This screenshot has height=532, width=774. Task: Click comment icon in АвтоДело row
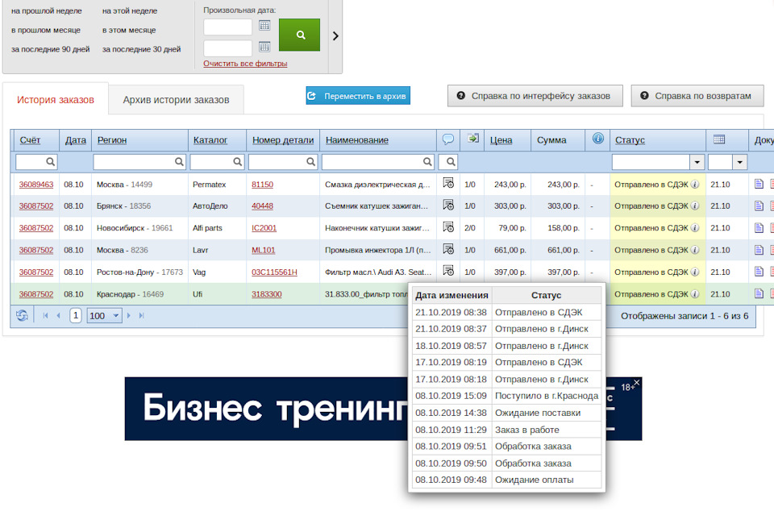coord(448,205)
